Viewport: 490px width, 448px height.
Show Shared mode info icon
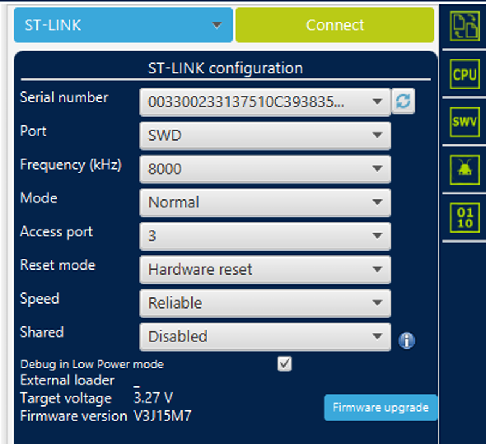point(407,340)
